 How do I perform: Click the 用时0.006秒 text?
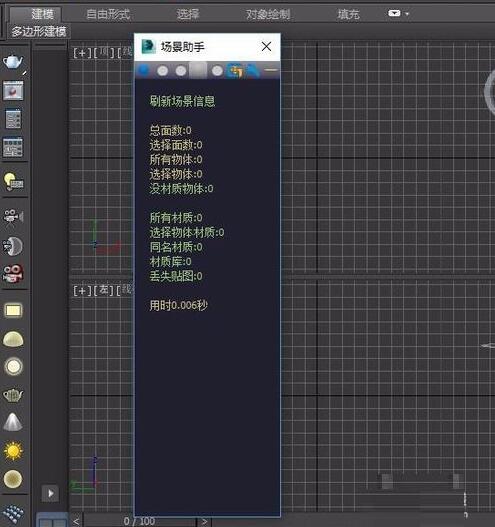[x=178, y=305]
